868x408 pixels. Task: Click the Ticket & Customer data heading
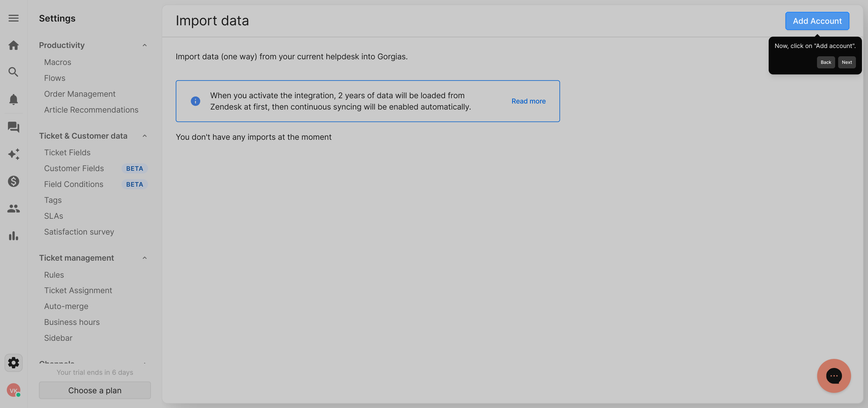tap(83, 136)
